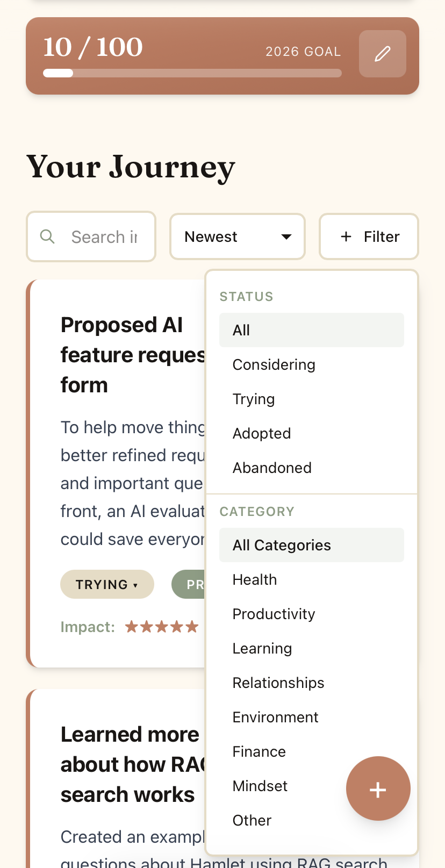The image size is (445, 868).
Task: Click the magnifying glass search icon
Action: pos(47,236)
